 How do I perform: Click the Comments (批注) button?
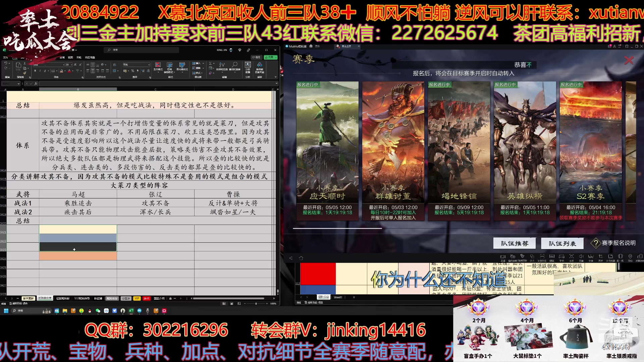(257, 57)
